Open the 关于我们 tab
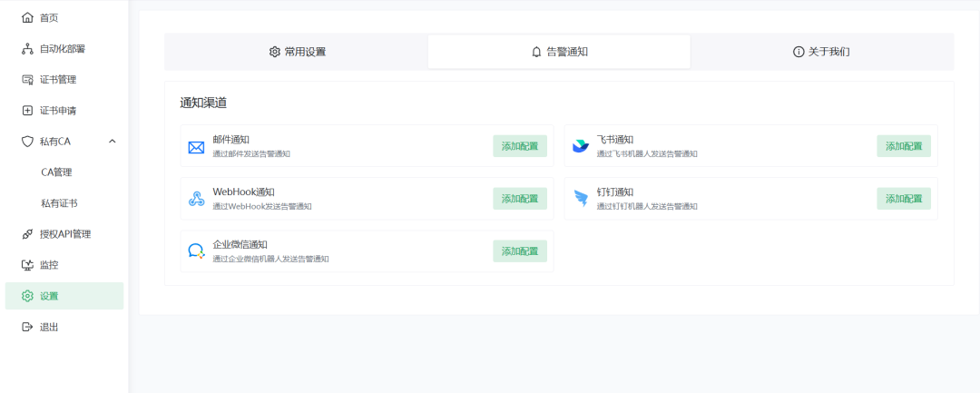Screen dimensions: 980x393 (x=821, y=52)
